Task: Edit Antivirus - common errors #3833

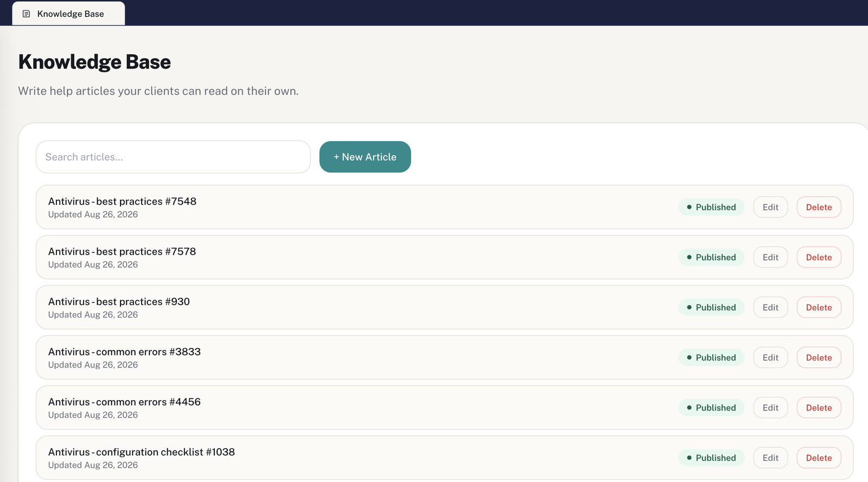Action: [770, 357]
